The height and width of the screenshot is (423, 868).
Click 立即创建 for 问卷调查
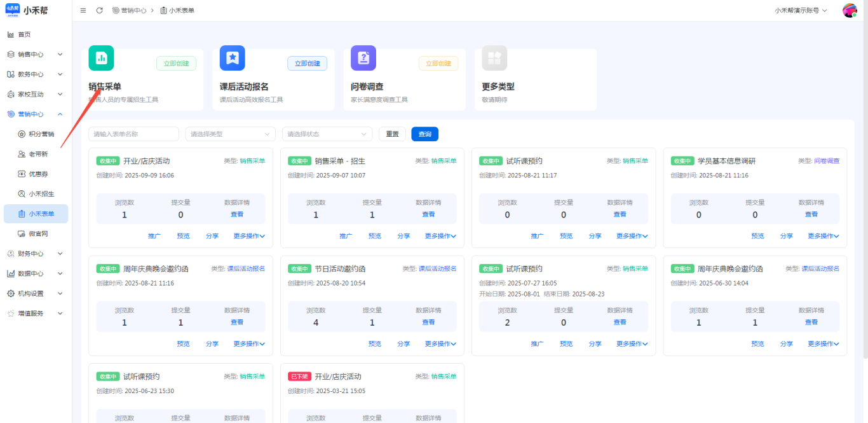tap(438, 64)
